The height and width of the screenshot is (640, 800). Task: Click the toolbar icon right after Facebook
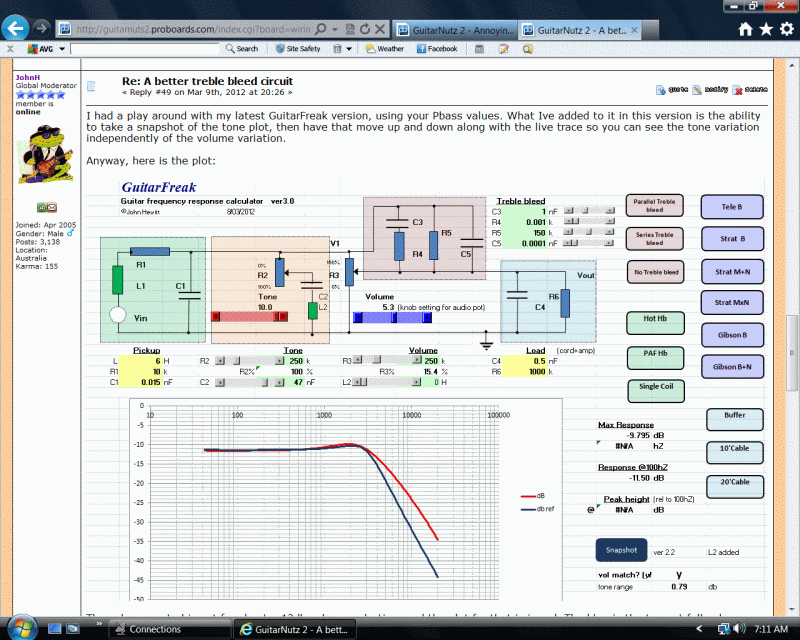point(479,49)
